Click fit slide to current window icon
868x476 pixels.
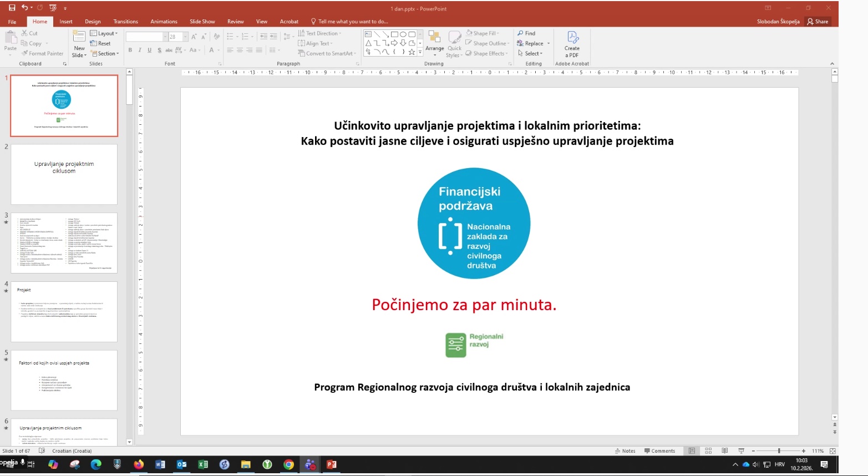(833, 451)
